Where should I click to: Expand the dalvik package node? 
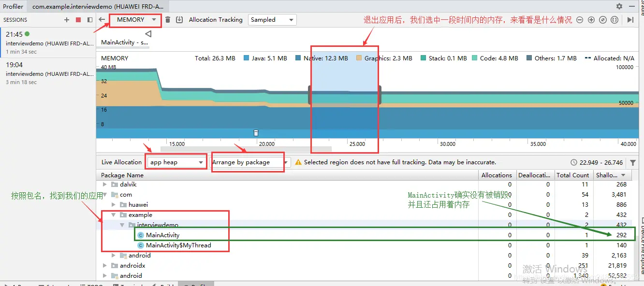click(x=105, y=185)
